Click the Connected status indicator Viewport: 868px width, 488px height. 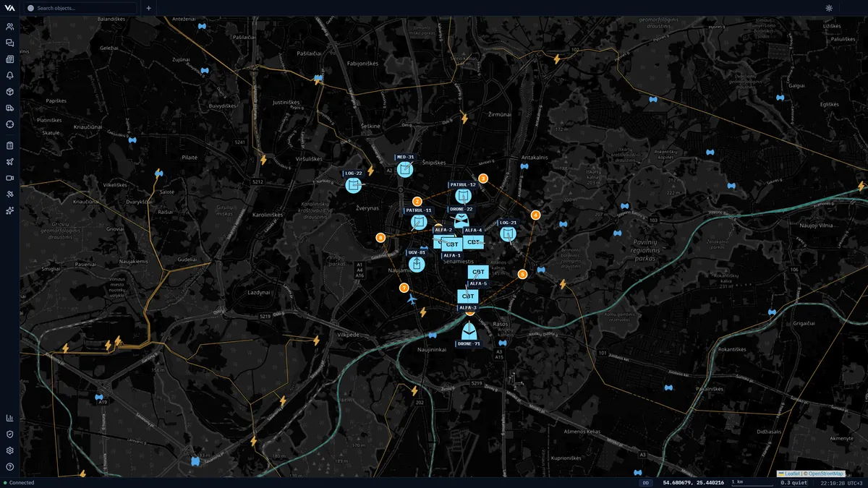click(x=19, y=482)
